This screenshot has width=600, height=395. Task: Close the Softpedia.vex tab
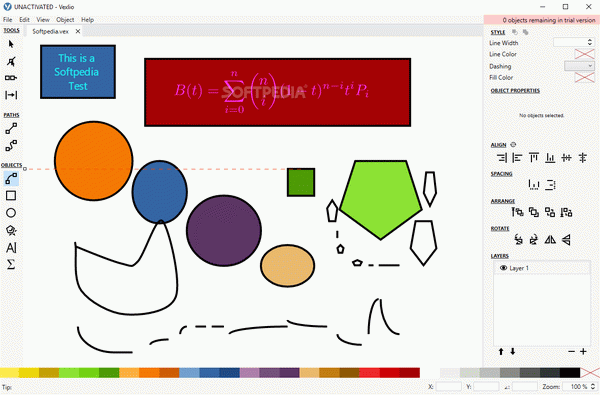78,31
